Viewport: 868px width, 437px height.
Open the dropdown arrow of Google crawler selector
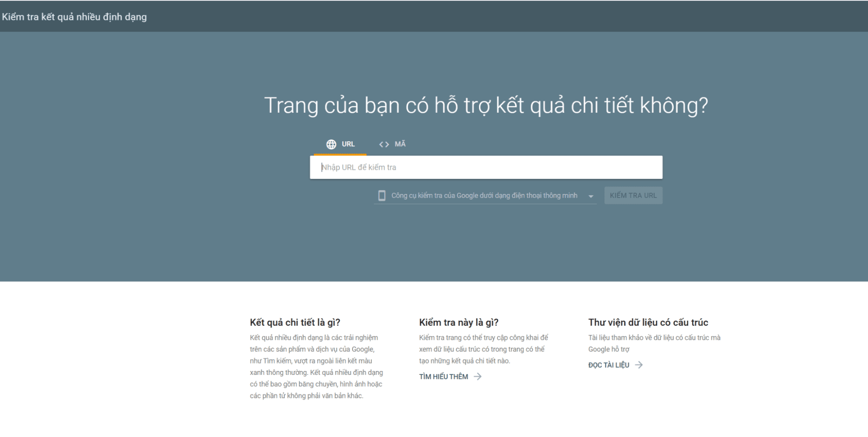pos(591,196)
